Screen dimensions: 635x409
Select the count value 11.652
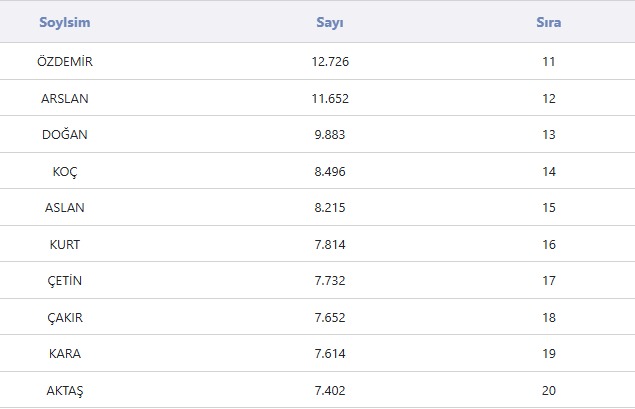click(330, 99)
